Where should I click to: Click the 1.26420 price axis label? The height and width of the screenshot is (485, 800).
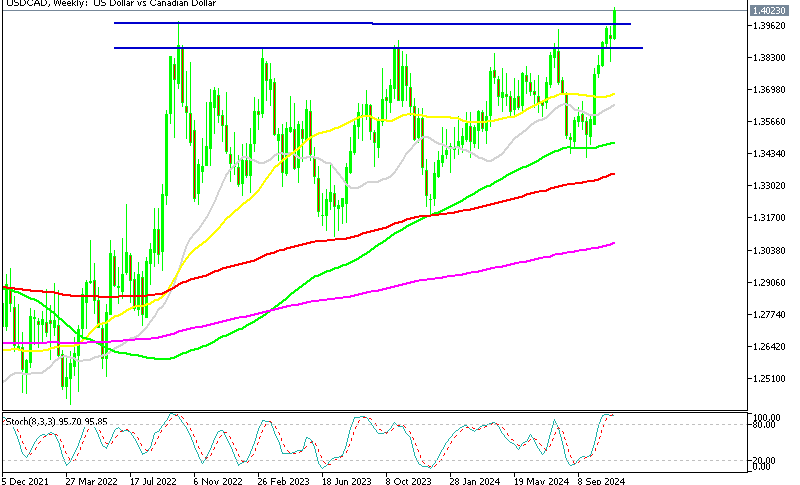tap(769, 347)
